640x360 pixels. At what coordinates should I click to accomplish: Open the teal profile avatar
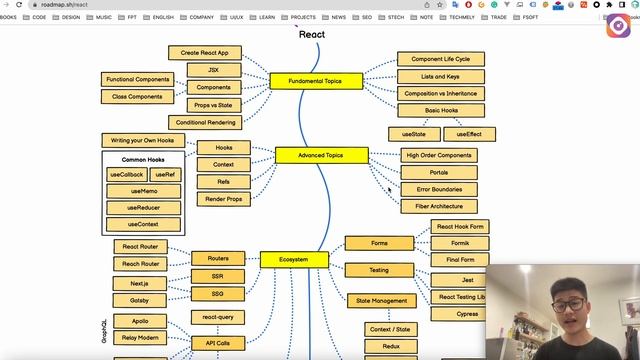coord(635,5)
